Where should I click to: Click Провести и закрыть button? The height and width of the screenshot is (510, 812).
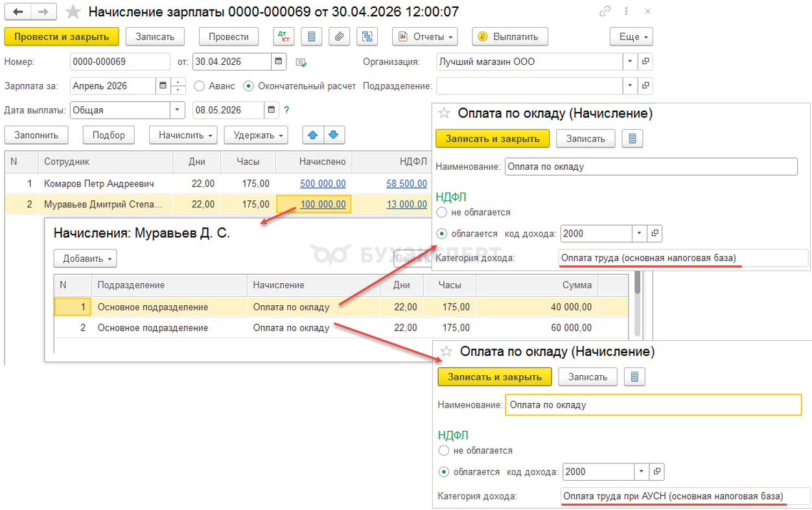(x=62, y=36)
